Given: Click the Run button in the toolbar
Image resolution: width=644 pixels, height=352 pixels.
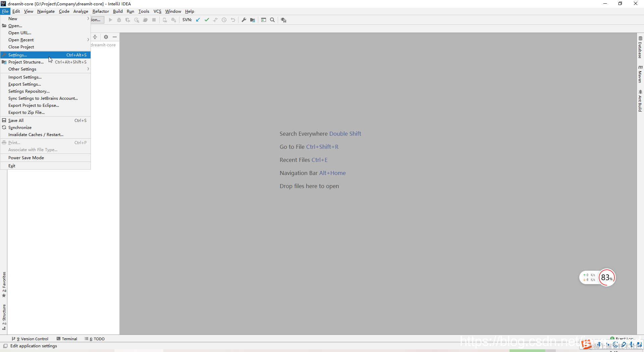Looking at the screenshot, I should [110, 20].
